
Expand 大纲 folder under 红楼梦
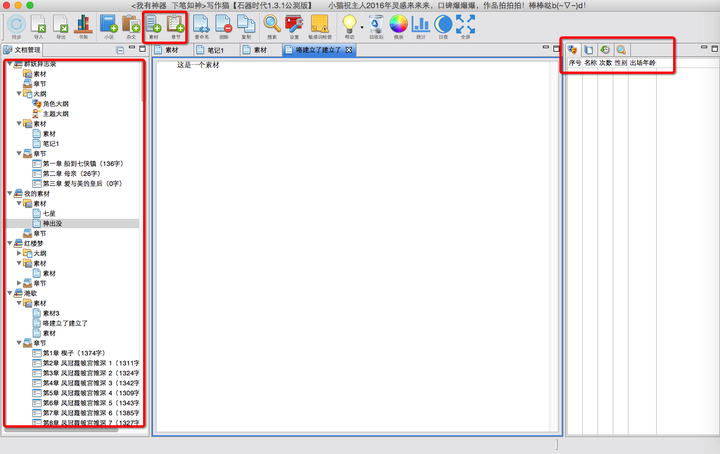click(19, 253)
